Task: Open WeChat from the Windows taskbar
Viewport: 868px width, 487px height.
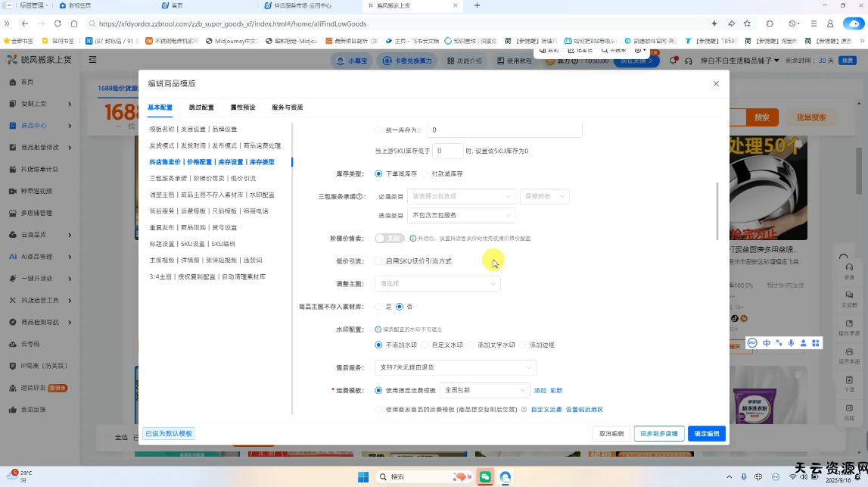Action: 485,477
